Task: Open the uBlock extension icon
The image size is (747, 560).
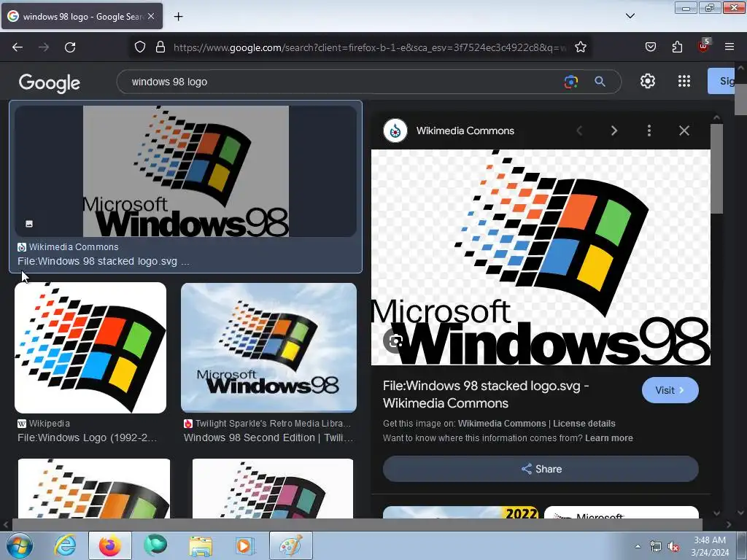Action: [703, 46]
